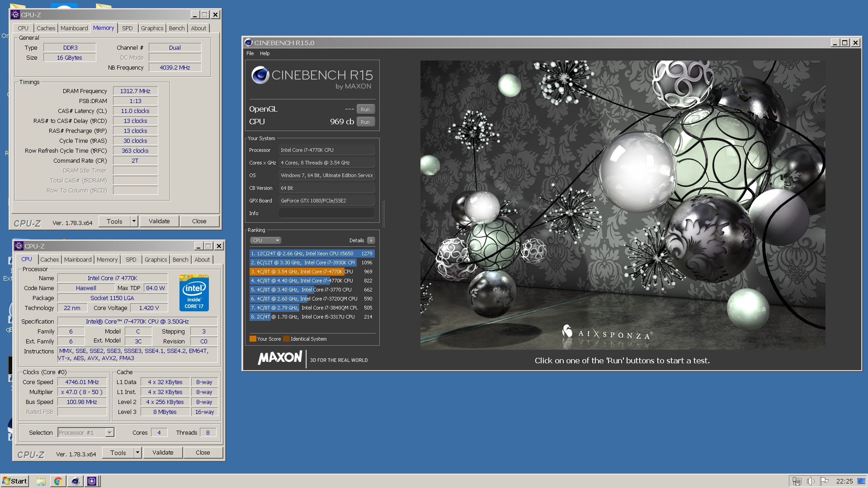Click Cinebench title bar app icon
Image resolution: width=868 pixels, height=488 pixels.
(248, 42)
